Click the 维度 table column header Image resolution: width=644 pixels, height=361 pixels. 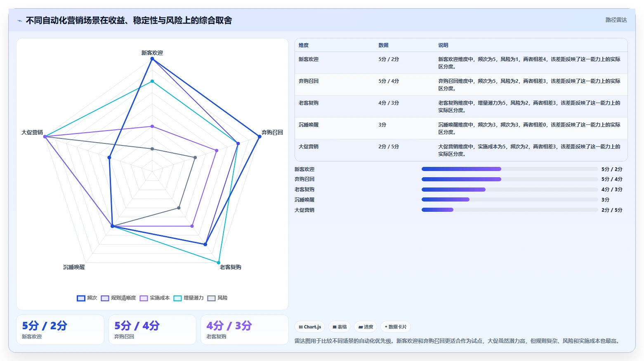coord(304,45)
